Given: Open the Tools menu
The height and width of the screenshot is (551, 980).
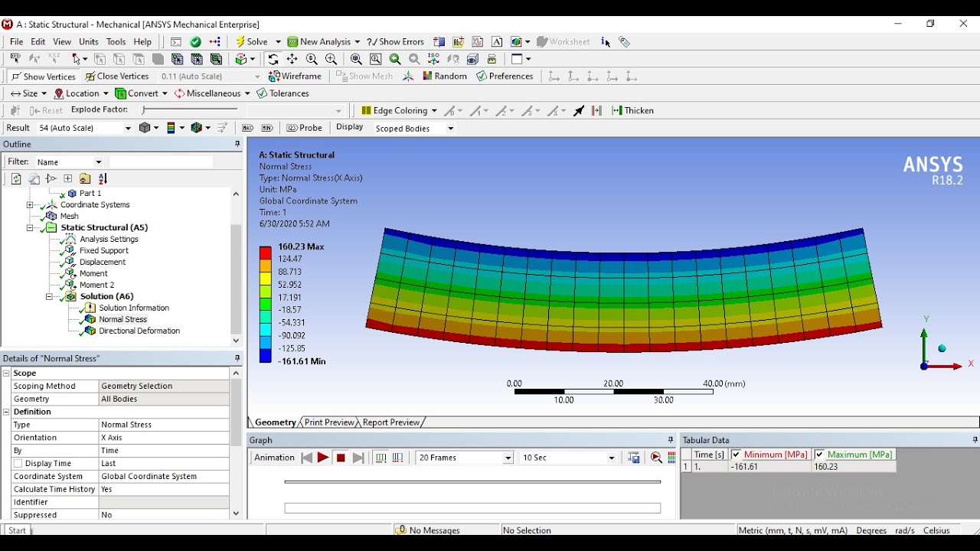Looking at the screenshot, I should pos(116,41).
